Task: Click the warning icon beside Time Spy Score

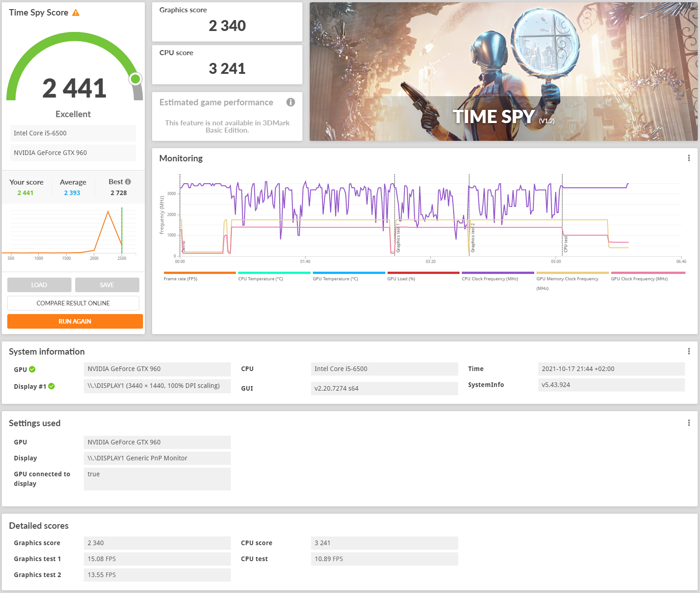Action: [x=76, y=13]
